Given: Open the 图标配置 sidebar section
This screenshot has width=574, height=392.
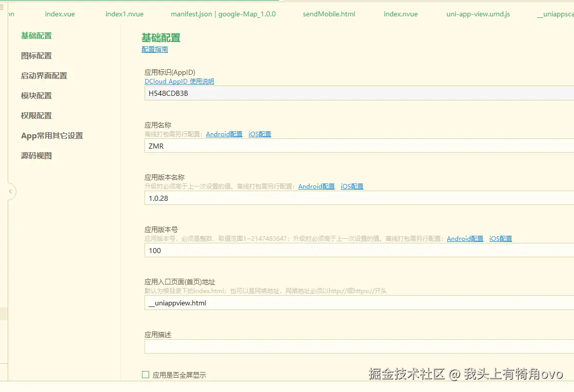Looking at the screenshot, I should (36, 56).
